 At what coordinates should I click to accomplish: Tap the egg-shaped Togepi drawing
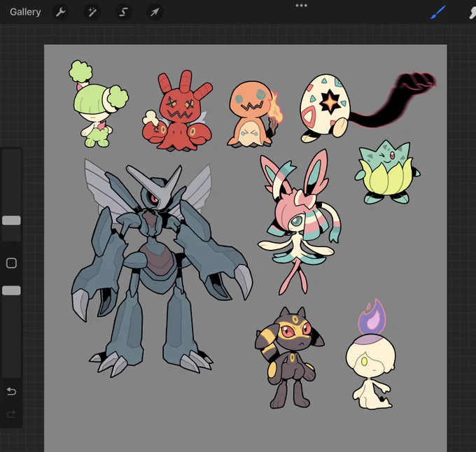325,108
